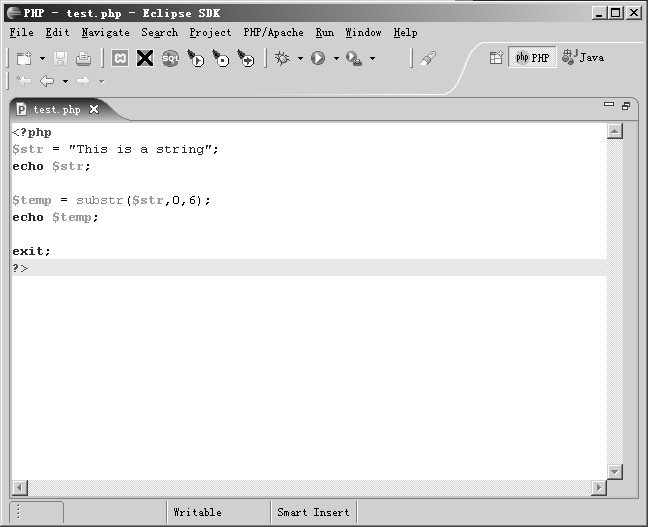
Task: Close the test.php editor tab
Action: [x=94, y=109]
